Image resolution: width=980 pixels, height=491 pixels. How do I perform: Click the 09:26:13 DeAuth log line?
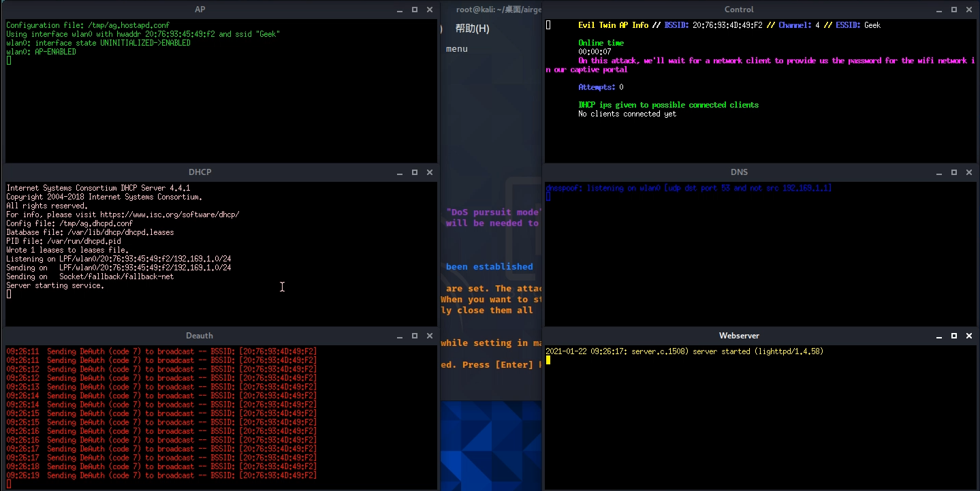click(161, 387)
